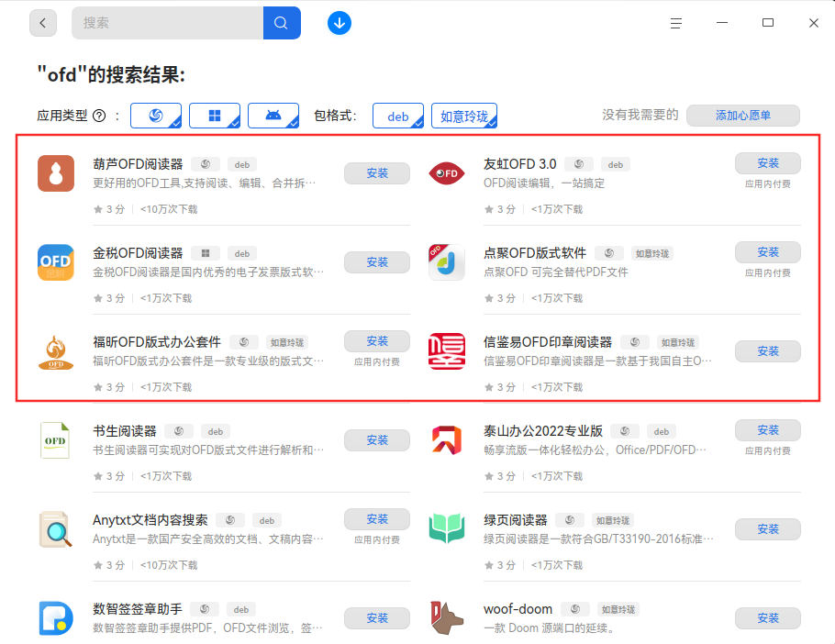Image resolution: width=835 pixels, height=644 pixels.
Task: Open the 金税OFD阅读器 app icon
Action: (56, 262)
